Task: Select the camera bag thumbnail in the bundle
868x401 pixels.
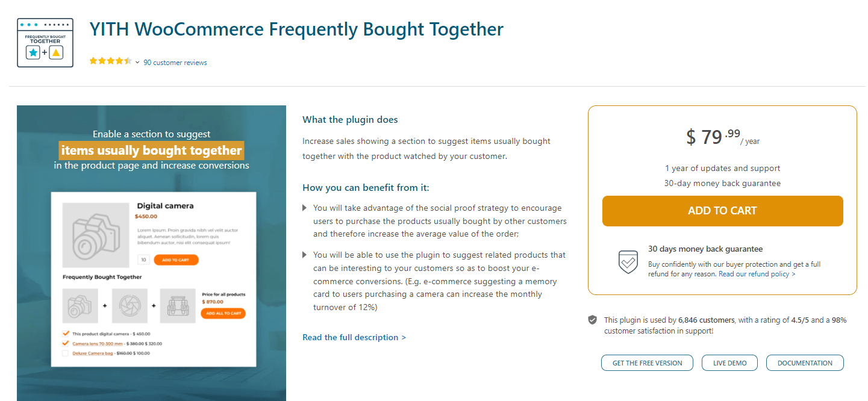Action: (x=178, y=306)
